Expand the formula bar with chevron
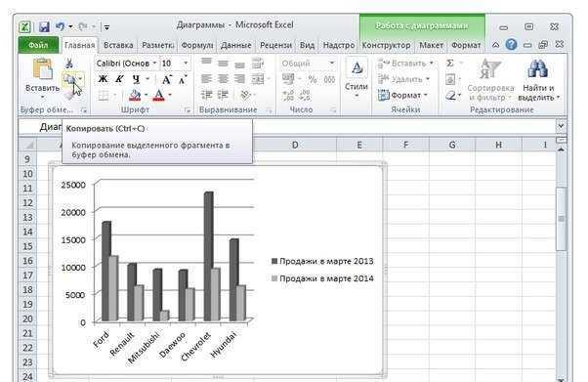 (x=561, y=126)
